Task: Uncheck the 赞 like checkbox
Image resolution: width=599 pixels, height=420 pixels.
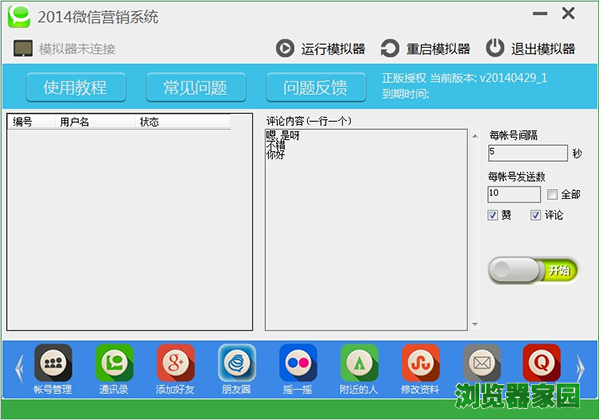Action: point(492,215)
